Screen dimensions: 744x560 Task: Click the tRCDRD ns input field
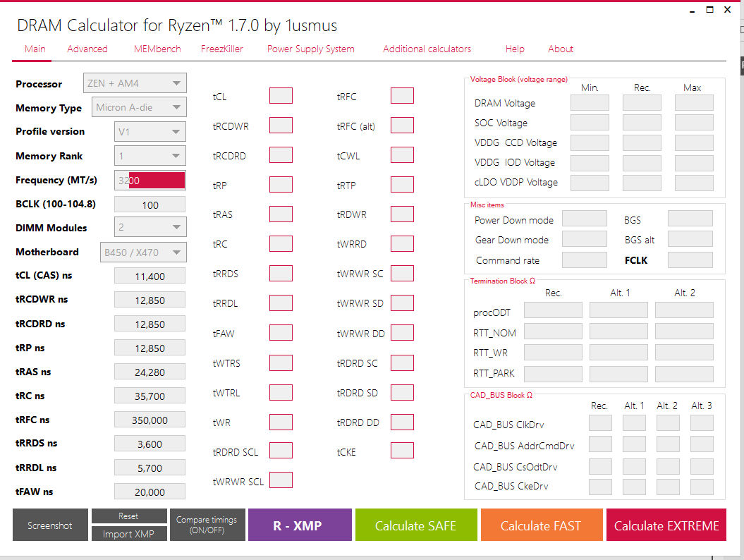(150, 324)
